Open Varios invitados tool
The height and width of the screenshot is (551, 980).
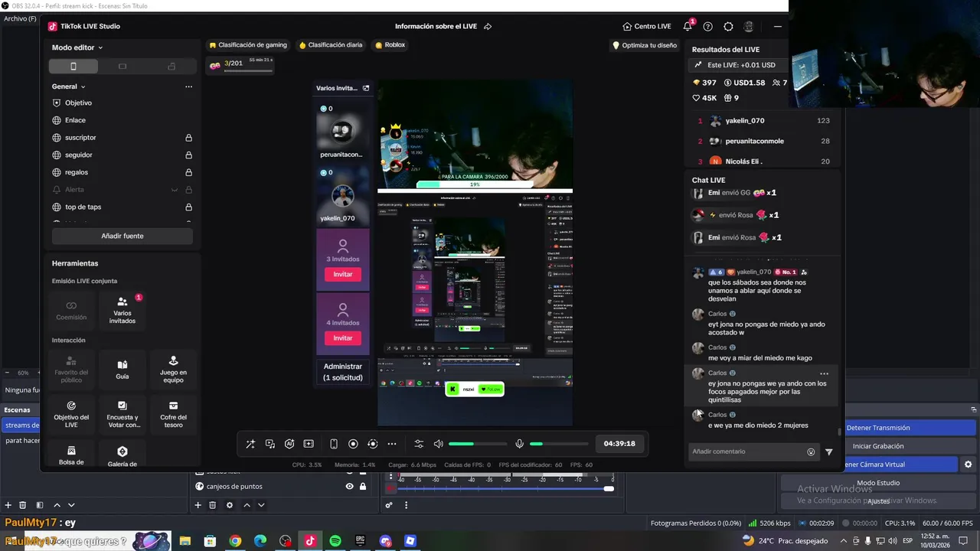click(x=122, y=310)
